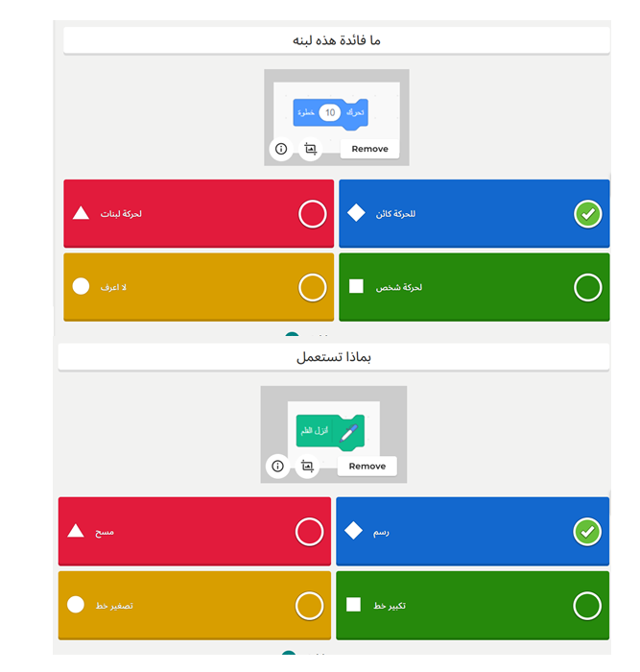Remove the move-10-steps block image

coord(369,149)
